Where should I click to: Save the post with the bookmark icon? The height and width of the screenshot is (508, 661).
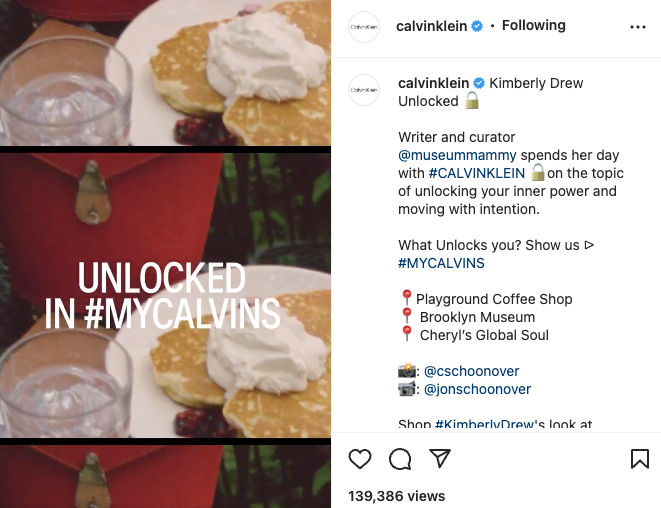coord(640,459)
